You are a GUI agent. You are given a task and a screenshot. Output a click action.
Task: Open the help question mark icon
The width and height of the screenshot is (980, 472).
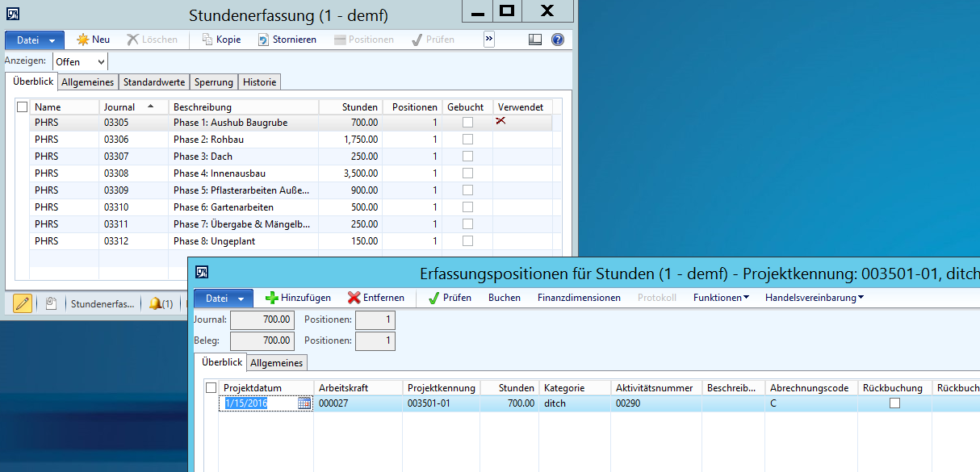coord(557,40)
